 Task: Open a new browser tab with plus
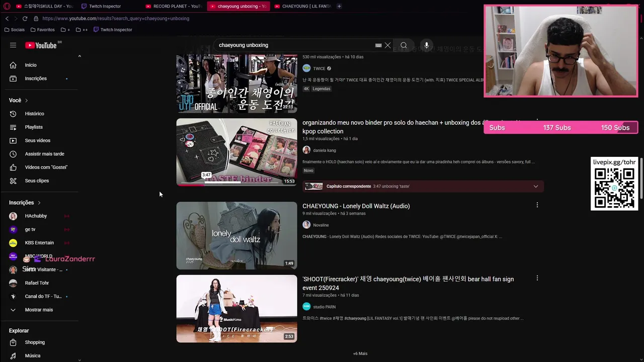[x=339, y=6]
